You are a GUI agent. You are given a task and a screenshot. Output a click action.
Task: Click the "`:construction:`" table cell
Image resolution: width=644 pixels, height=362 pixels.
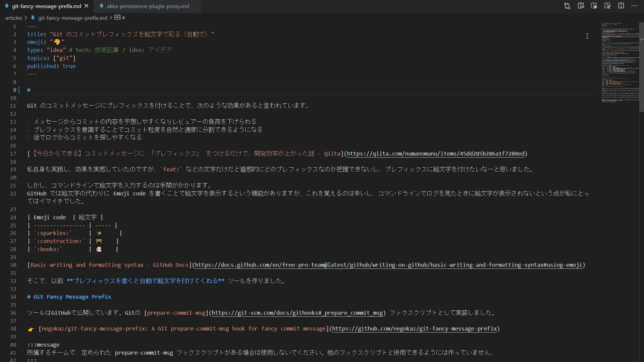[59, 241]
